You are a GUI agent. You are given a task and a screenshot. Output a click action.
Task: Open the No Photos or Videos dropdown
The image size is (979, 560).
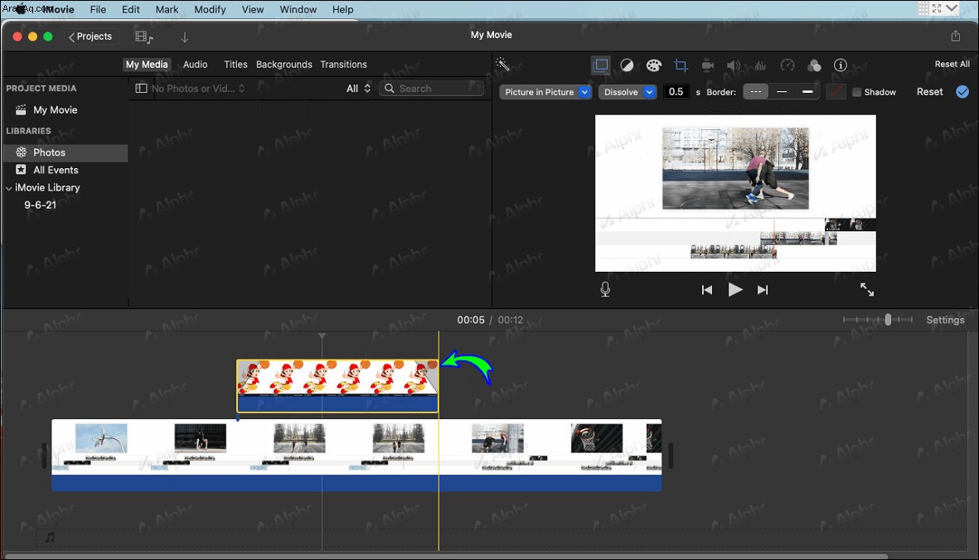(x=198, y=89)
